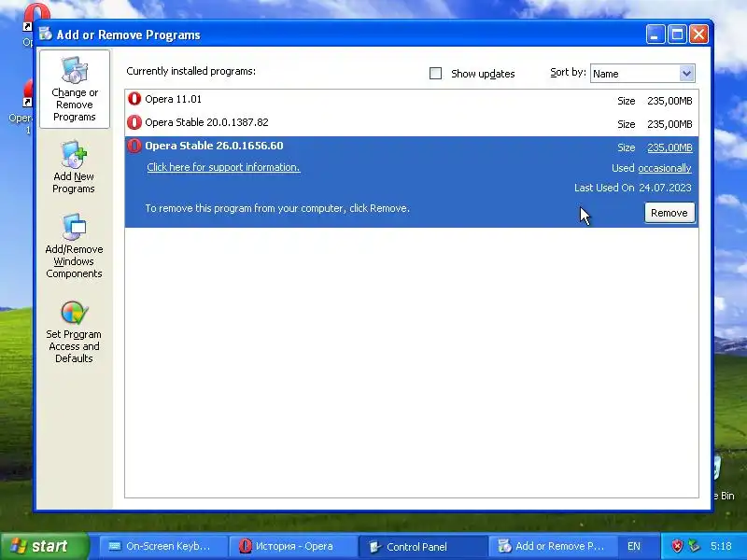Click the EN language indicator
This screenshot has height=560, width=747.
(x=634, y=546)
